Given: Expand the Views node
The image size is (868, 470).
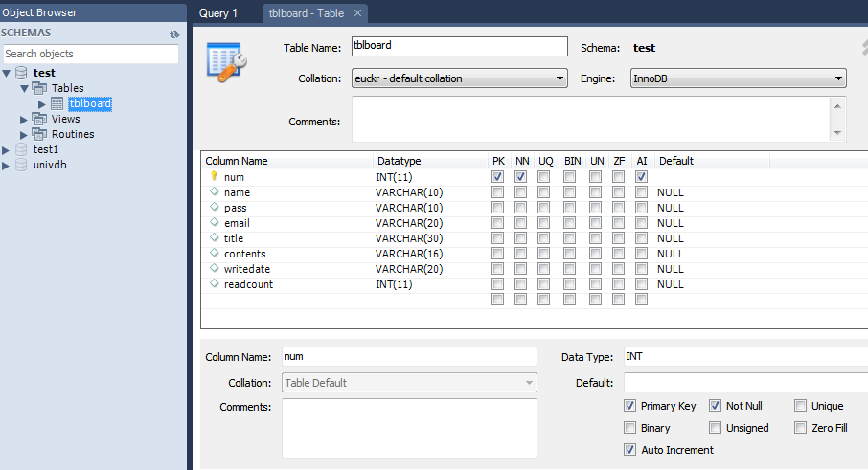Looking at the screenshot, I should (23, 120).
